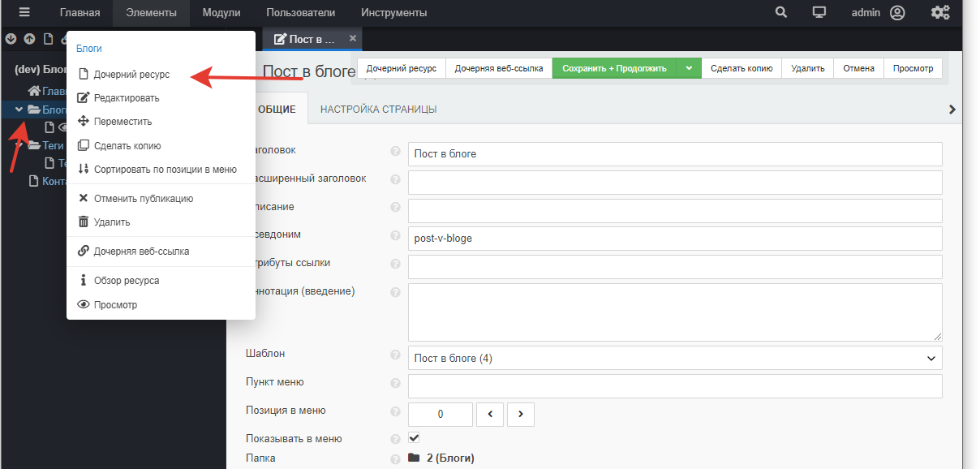Image resolution: width=980 pixels, height=469 pixels.
Task: Click the expand tree up-arrow icon
Action: (x=30, y=39)
